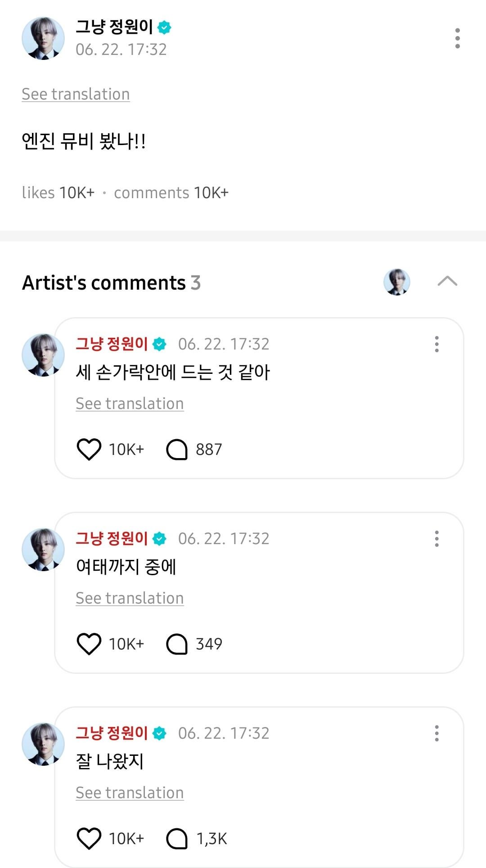The image size is (486, 868).
Task: Open options menu for '세 손가락안에 드는 것 같아' comment
Action: coord(436,344)
